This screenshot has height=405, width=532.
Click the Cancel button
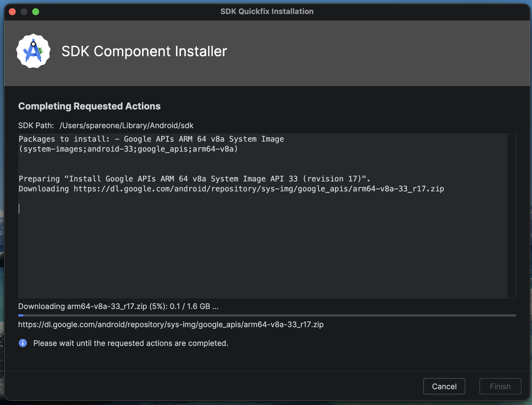[x=444, y=386]
